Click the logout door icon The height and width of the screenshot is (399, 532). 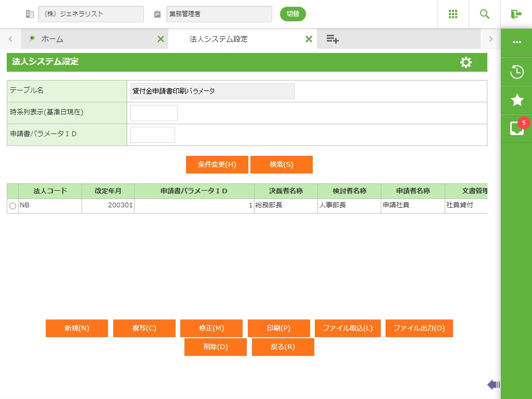(516, 14)
